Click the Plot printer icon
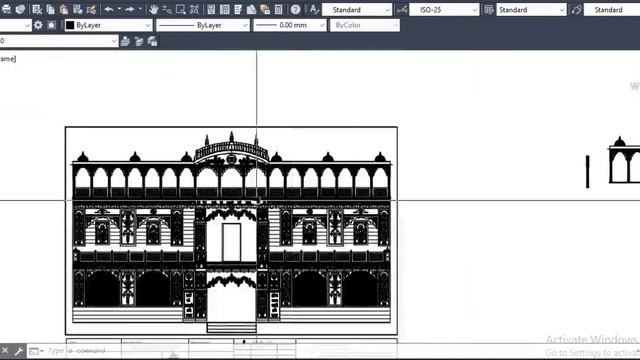 click(6, 9)
